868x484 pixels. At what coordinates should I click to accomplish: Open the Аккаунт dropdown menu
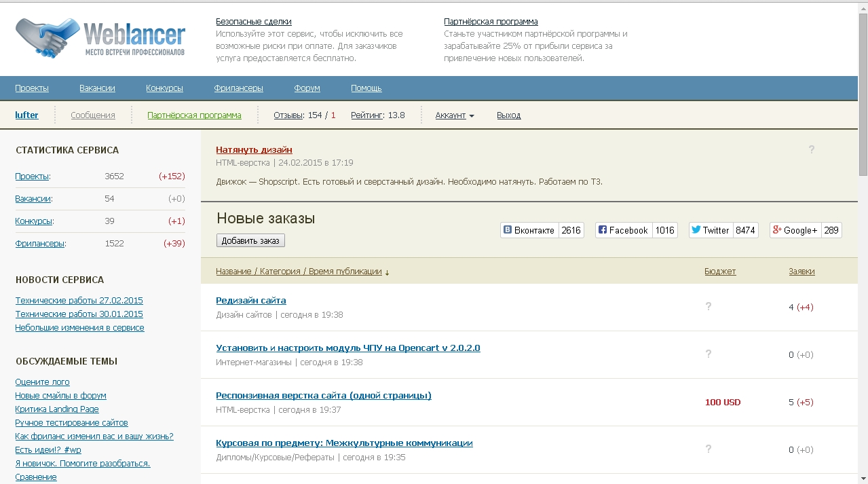pos(454,115)
